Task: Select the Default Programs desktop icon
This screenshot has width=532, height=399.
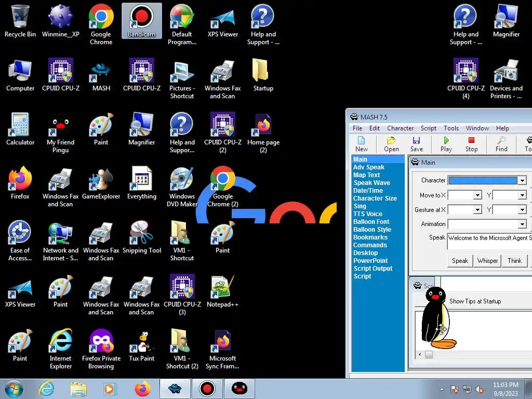Action: pos(182,24)
